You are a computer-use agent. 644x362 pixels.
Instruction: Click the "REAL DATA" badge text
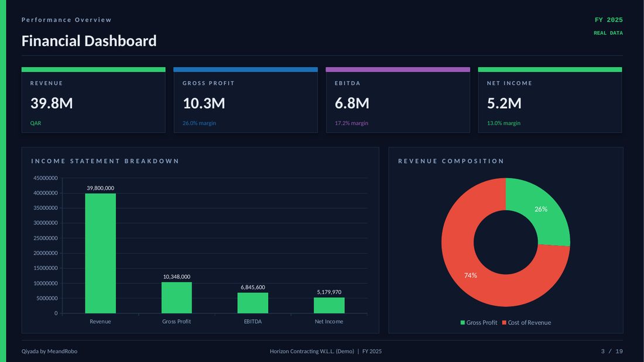(x=608, y=33)
